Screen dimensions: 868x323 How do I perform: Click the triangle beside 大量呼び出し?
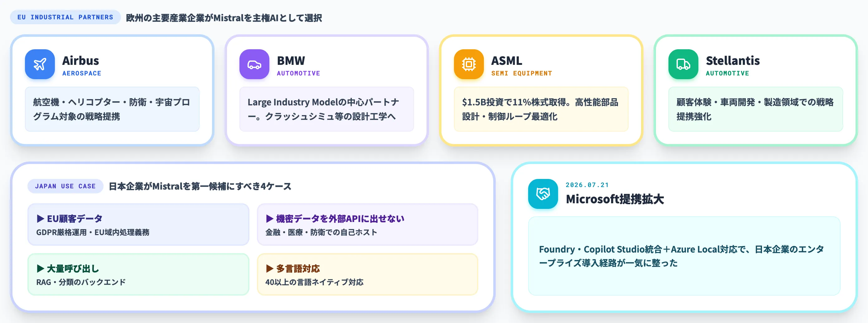pyautogui.click(x=41, y=268)
